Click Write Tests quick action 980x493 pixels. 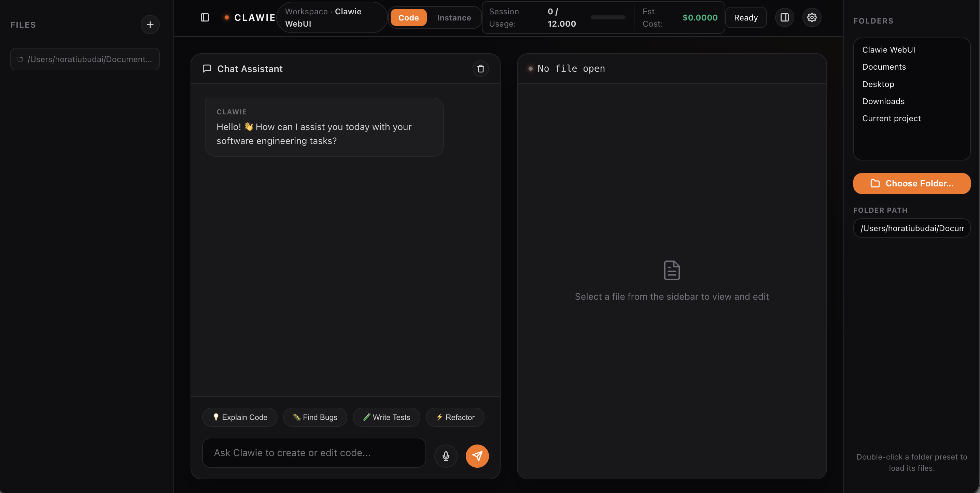pyautogui.click(x=387, y=417)
